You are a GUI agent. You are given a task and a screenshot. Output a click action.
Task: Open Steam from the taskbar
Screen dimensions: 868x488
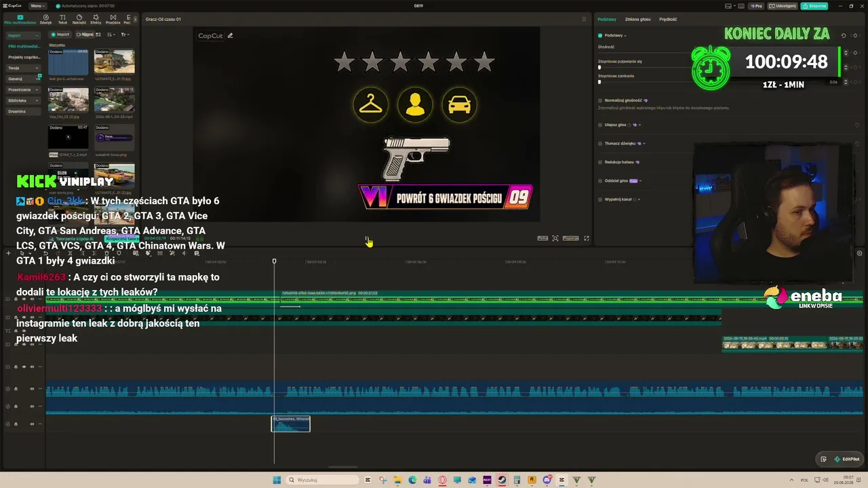click(x=502, y=480)
